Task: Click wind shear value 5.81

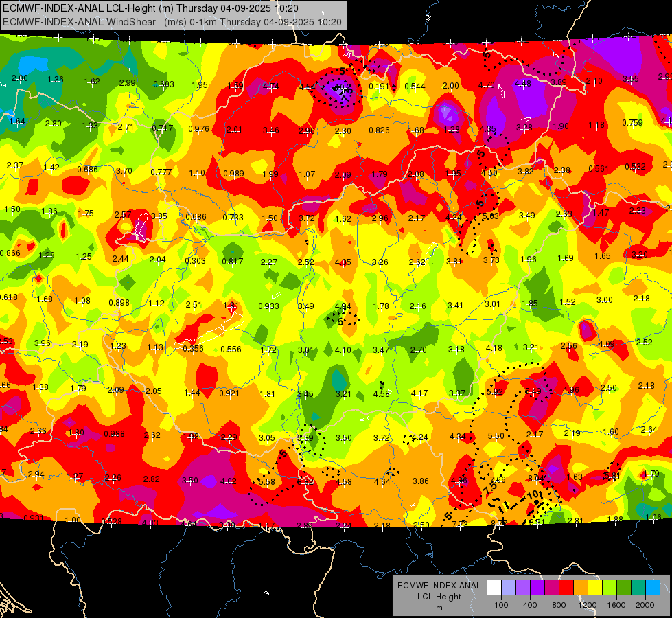Action: click(612, 475)
